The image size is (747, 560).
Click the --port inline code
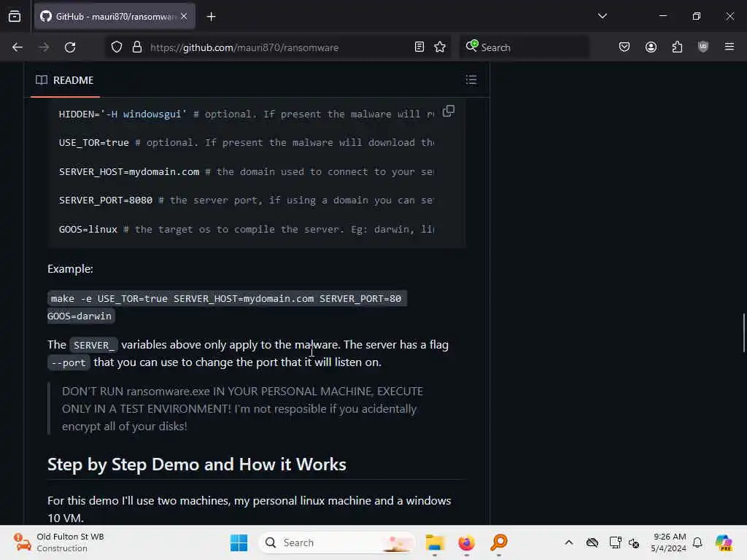tap(69, 363)
